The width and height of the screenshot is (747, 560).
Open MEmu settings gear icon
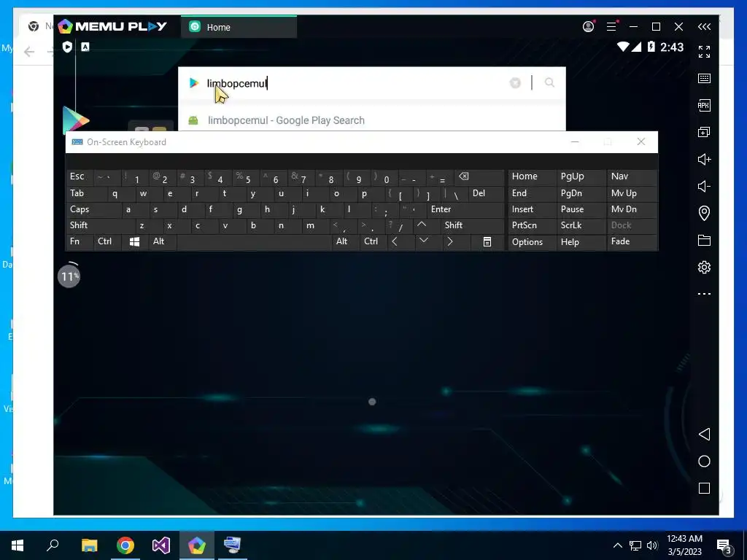pyautogui.click(x=704, y=267)
